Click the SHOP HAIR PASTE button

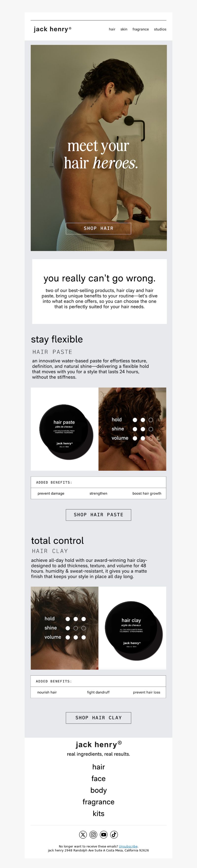[x=98, y=515]
